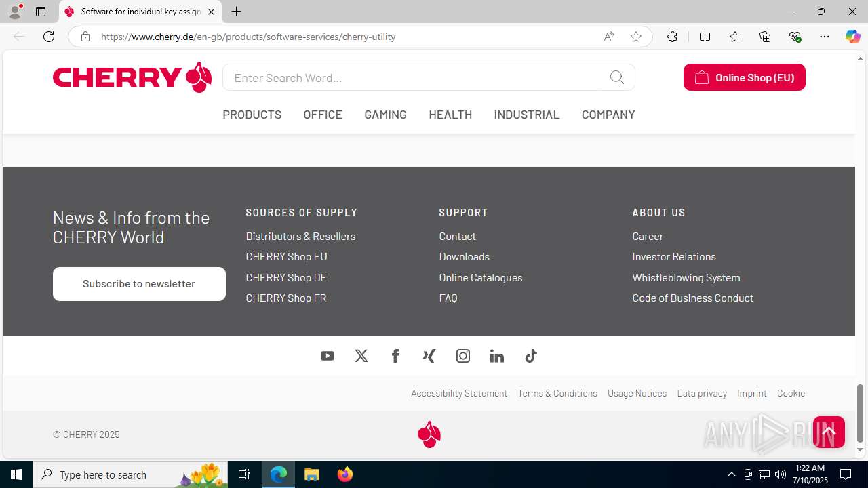Open the GAMING menu
This screenshot has width=868, height=488.
tap(385, 115)
